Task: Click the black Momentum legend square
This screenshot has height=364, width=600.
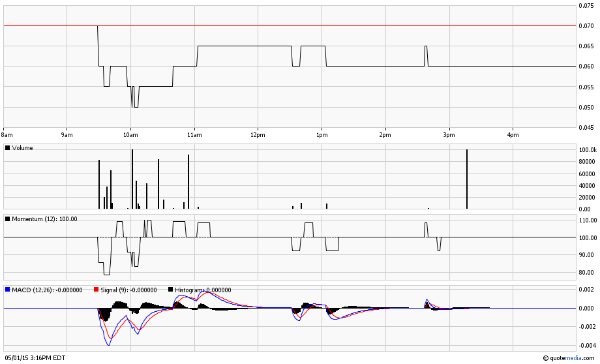Action: click(x=7, y=219)
